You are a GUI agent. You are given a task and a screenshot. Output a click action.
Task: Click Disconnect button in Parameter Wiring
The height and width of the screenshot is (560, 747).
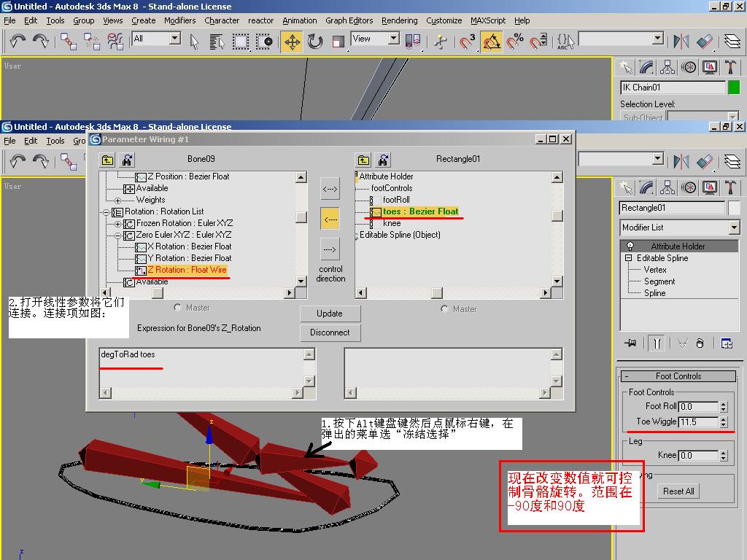pos(330,332)
